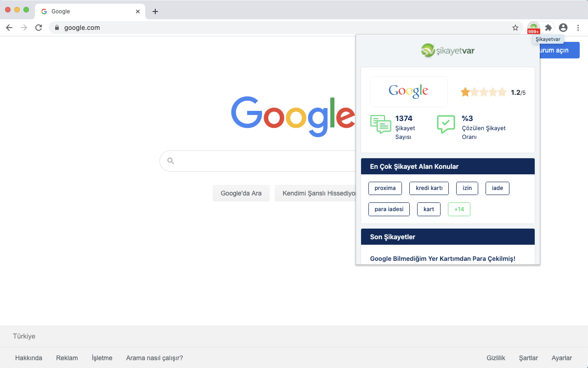Open Chrome's three-dot menu
Screen dimensions: 588x368
578,28
